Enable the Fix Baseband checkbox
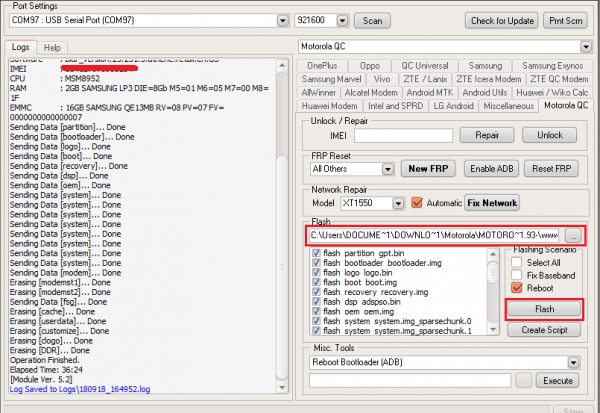Image resolution: width=600 pixels, height=413 pixels. click(517, 275)
